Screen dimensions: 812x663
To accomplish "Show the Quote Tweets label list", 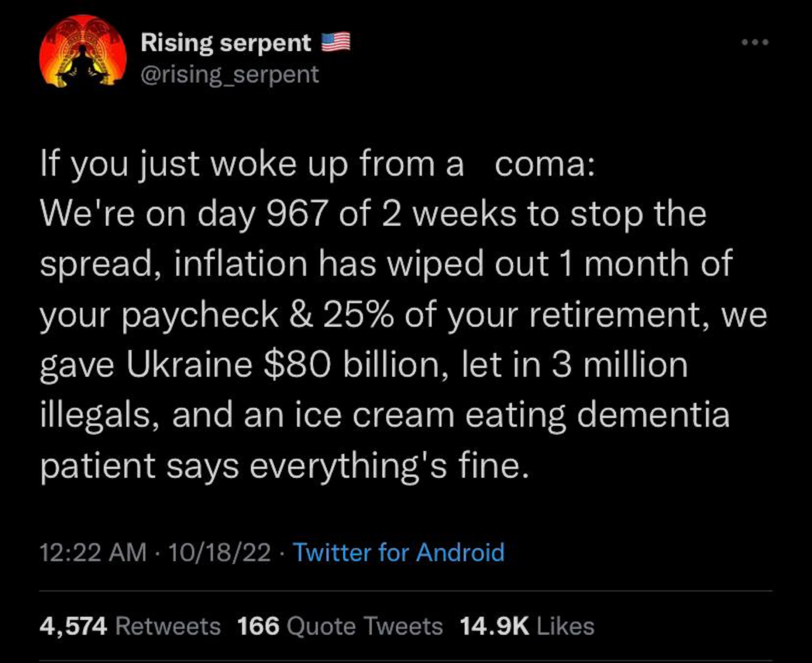I will (x=364, y=626).
